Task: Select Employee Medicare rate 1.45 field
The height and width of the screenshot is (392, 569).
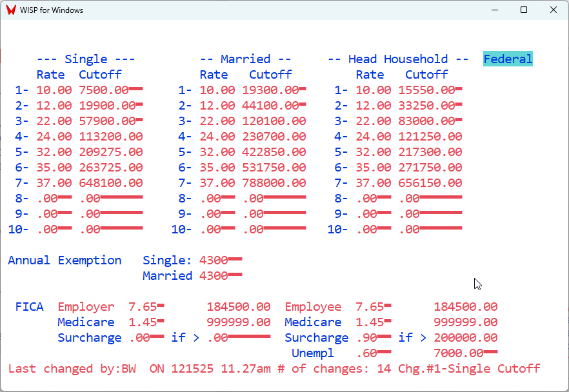Action: [373, 322]
